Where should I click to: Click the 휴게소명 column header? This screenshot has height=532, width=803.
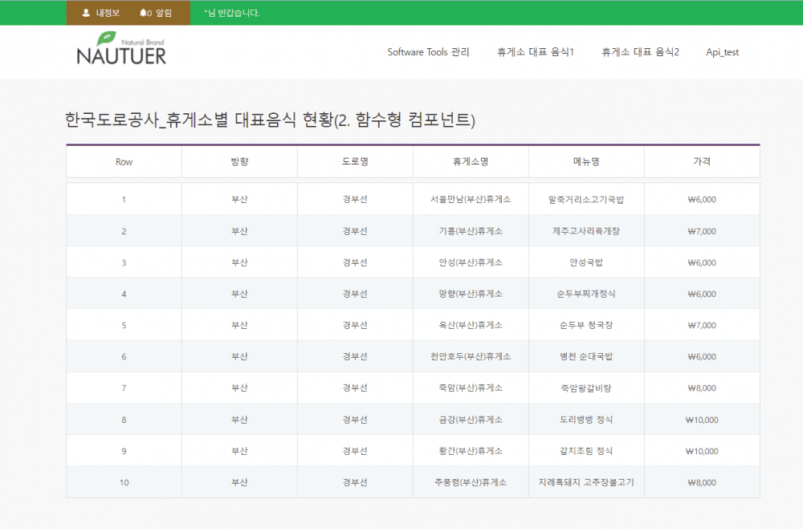click(x=471, y=161)
